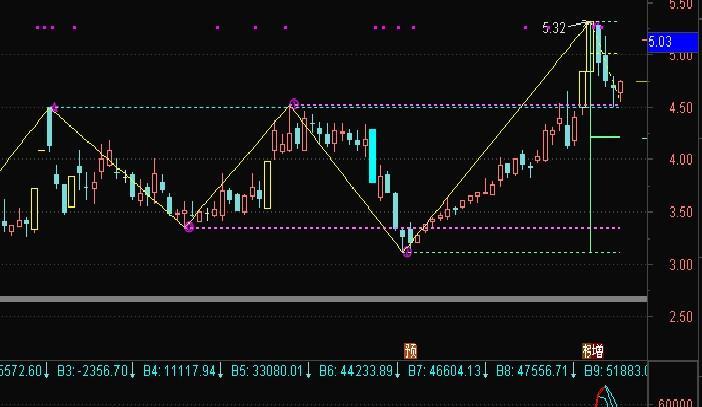Select the purple star marker at the first peak

[54, 107]
